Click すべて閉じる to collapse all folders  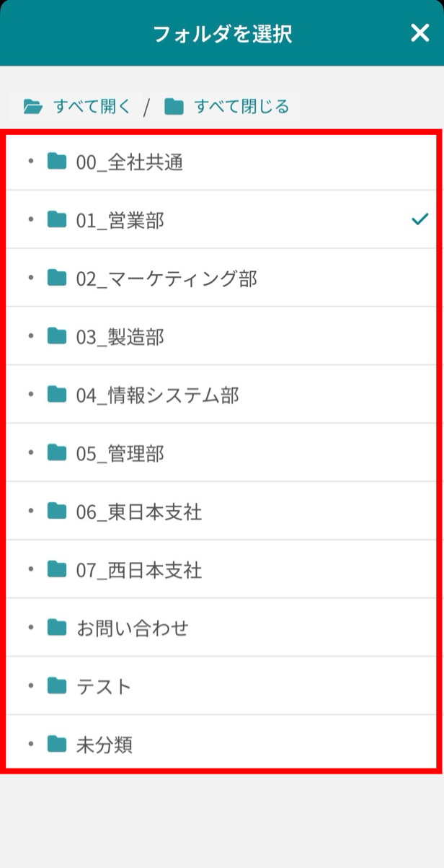point(241,105)
